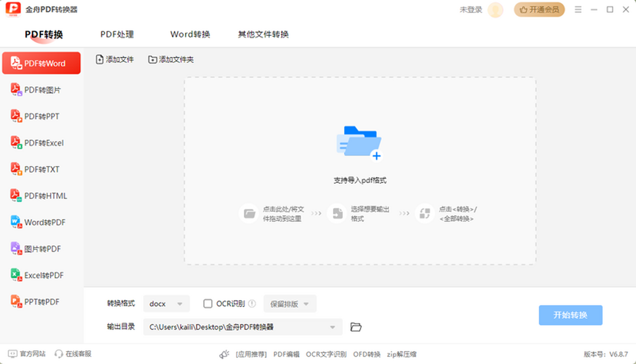Open the 保留排版 layout dropdown

[x=290, y=303]
